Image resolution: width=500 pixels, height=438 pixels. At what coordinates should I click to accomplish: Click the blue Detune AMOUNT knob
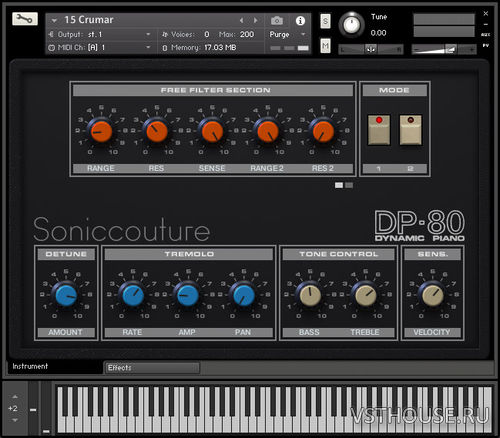click(x=66, y=295)
